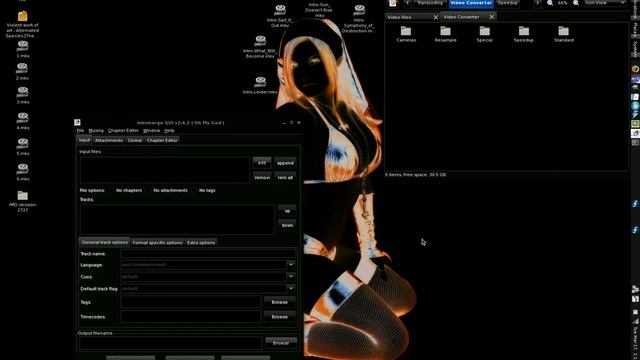Image resolution: width=640 pixels, height=360 pixels.
Task: Open the Window menu
Action: tap(151, 131)
